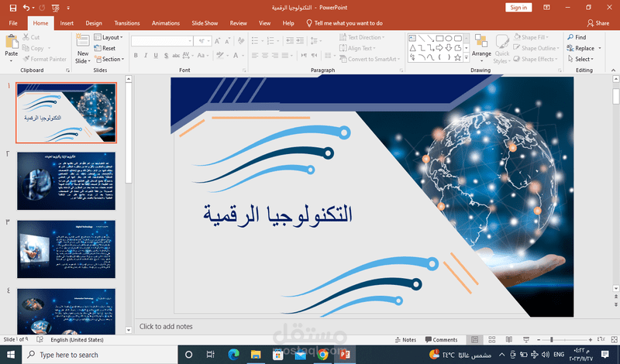Open the Design ribbon tab
This screenshot has width=620, height=364.
(94, 23)
